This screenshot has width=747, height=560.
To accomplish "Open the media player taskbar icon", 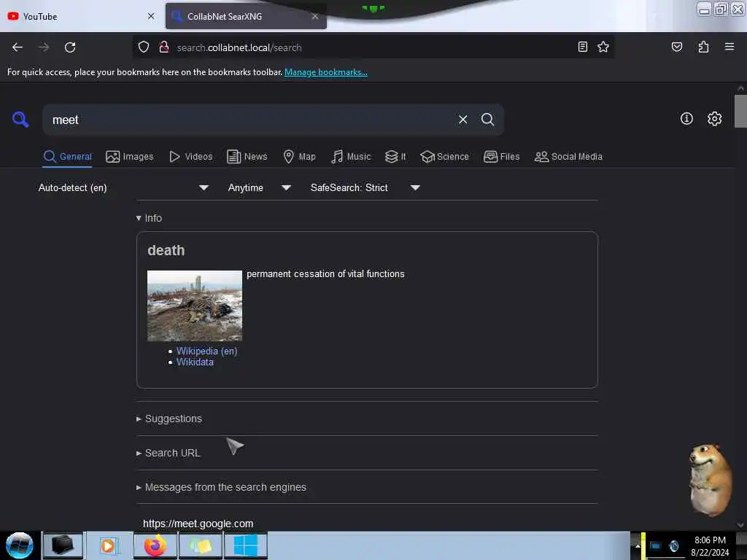I will (109, 545).
